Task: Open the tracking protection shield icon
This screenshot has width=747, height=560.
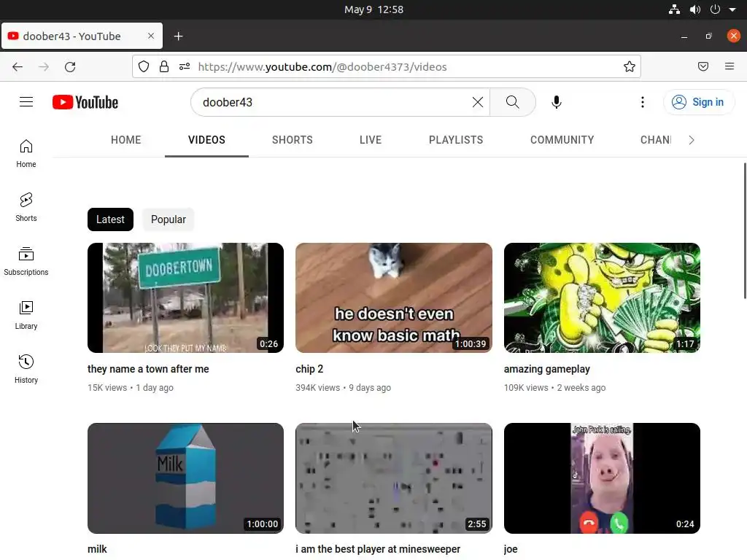Action: 144,66
